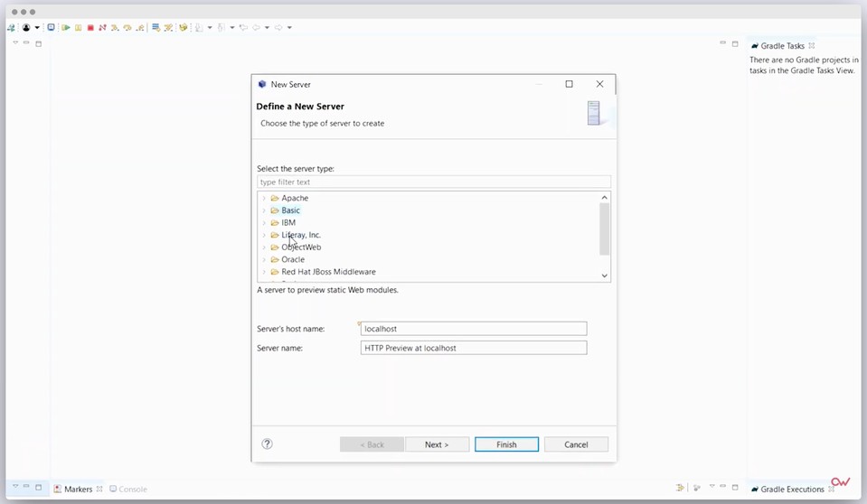867x504 pixels.
Task: Click the Server name field
Action: [x=474, y=348]
